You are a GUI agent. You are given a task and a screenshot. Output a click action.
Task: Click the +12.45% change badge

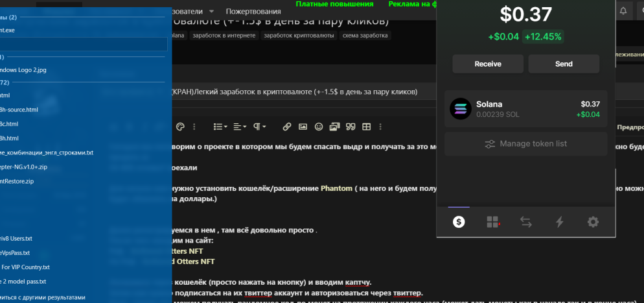point(543,36)
